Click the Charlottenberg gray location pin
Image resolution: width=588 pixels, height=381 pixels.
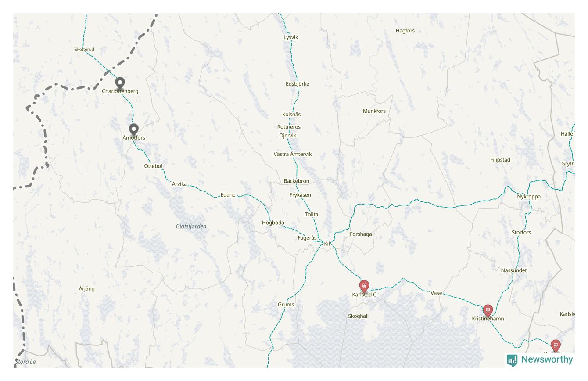click(x=120, y=83)
